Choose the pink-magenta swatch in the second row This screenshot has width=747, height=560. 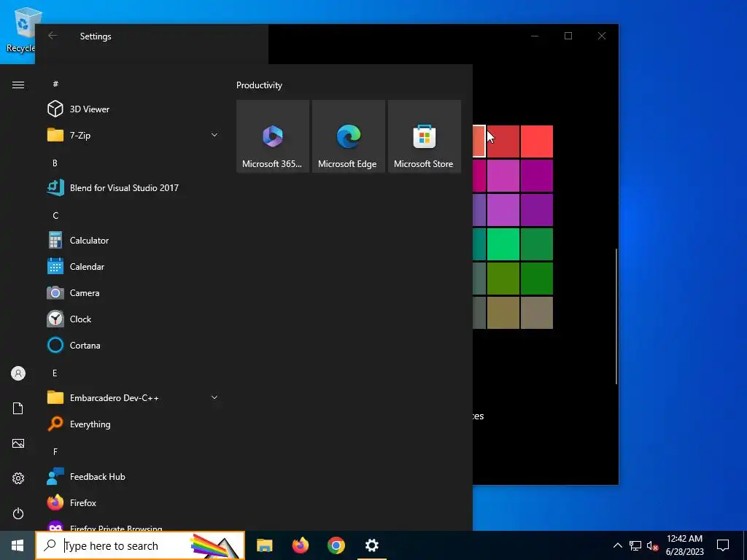tap(503, 176)
